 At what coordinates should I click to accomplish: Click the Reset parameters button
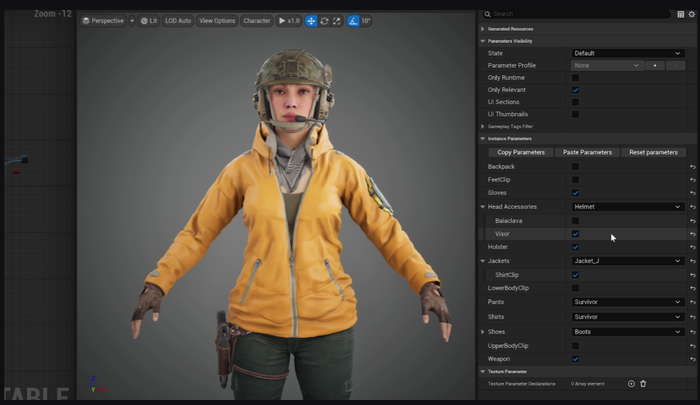click(x=653, y=152)
